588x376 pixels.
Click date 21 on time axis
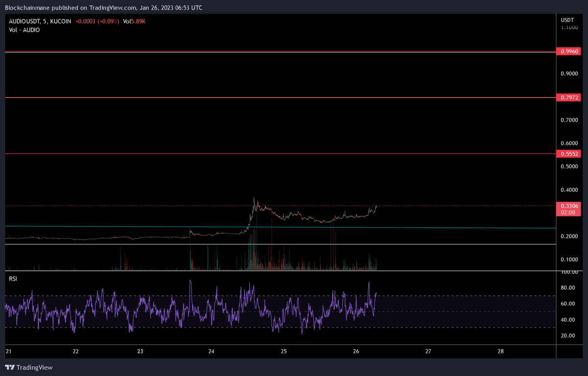(x=8, y=352)
